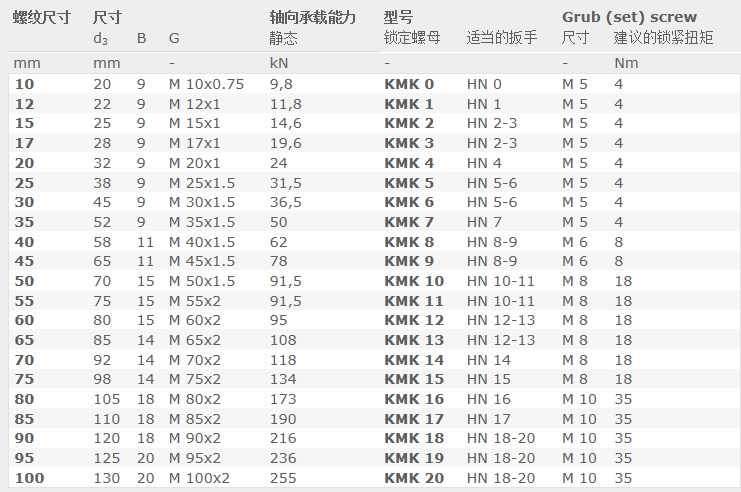The image size is (741, 492).
Task: Open the KMK 15 lock nut row
Action: point(413,379)
